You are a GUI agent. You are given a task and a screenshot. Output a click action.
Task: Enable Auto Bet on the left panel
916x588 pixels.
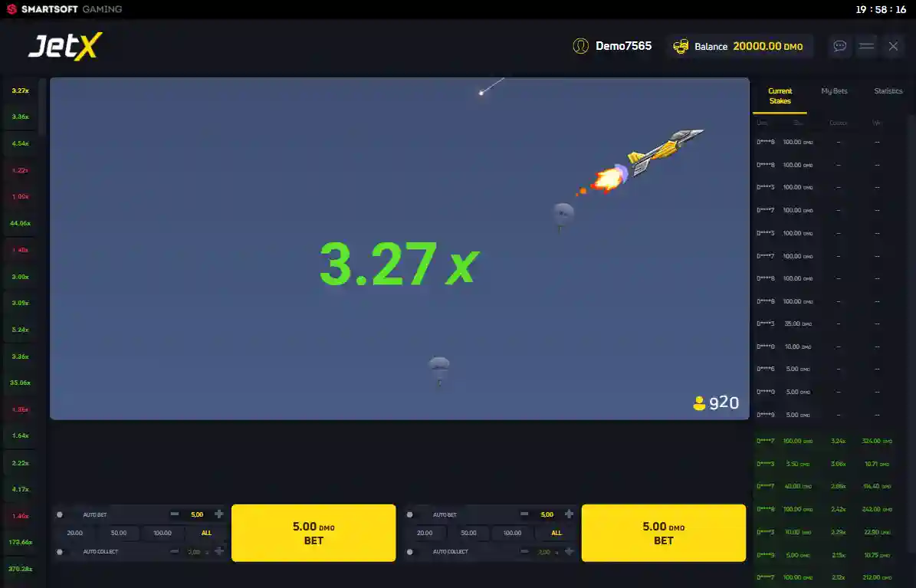pos(60,514)
